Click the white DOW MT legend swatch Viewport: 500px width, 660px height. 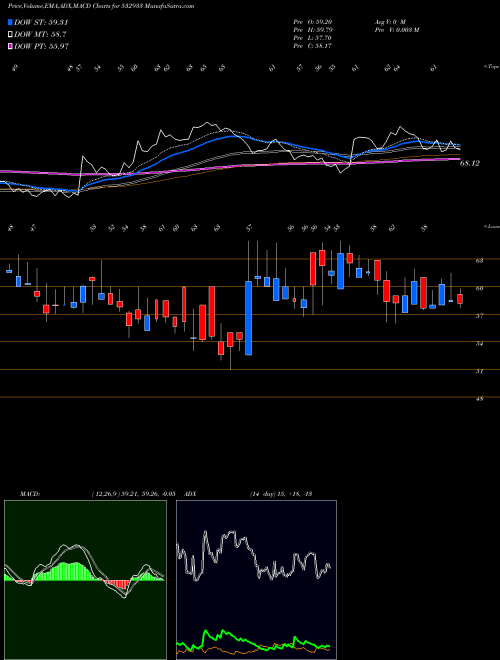tap(11, 35)
